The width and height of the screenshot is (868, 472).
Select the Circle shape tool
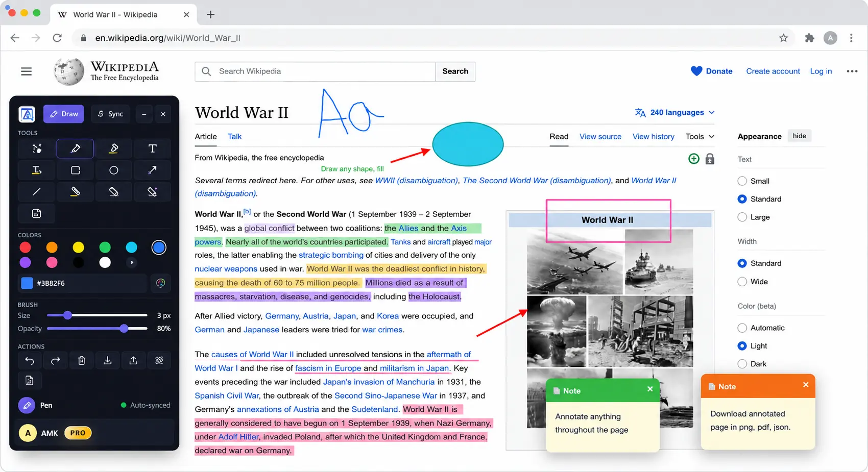114,170
